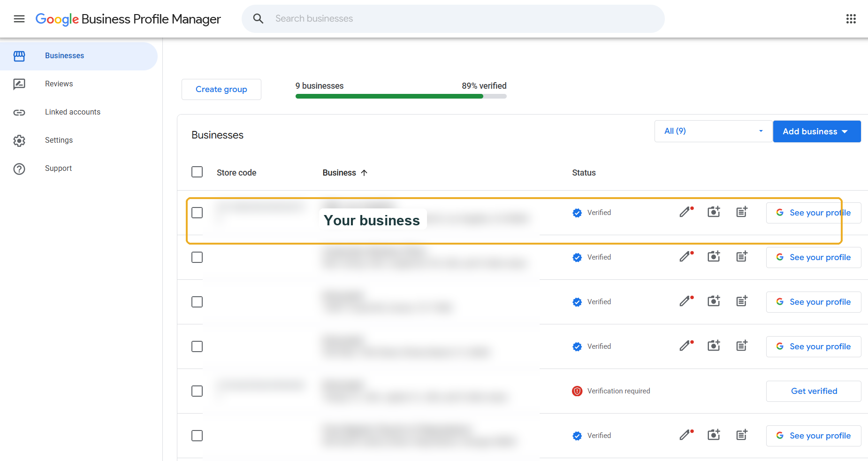Add photo in the first business row
The width and height of the screenshot is (868, 461).
click(714, 212)
